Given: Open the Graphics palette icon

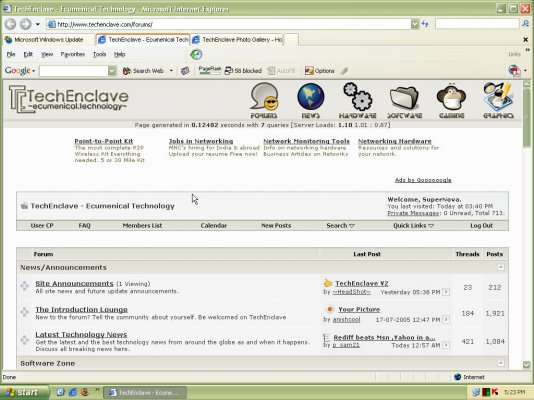Looking at the screenshot, I should (498, 101).
